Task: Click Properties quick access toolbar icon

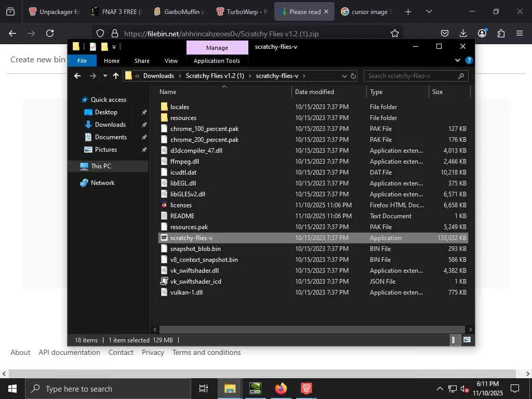Action: [x=93, y=47]
